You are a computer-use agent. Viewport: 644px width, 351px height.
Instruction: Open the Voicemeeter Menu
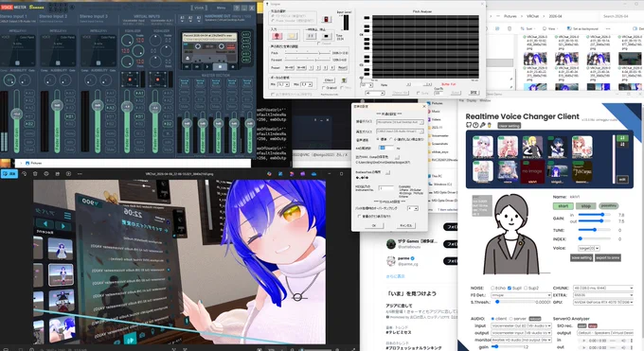pyautogui.click(x=221, y=8)
